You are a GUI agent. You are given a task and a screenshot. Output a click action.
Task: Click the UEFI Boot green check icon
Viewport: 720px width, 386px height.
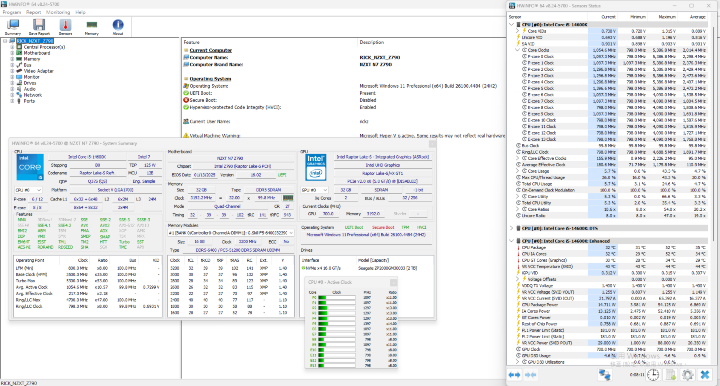(x=186, y=93)
